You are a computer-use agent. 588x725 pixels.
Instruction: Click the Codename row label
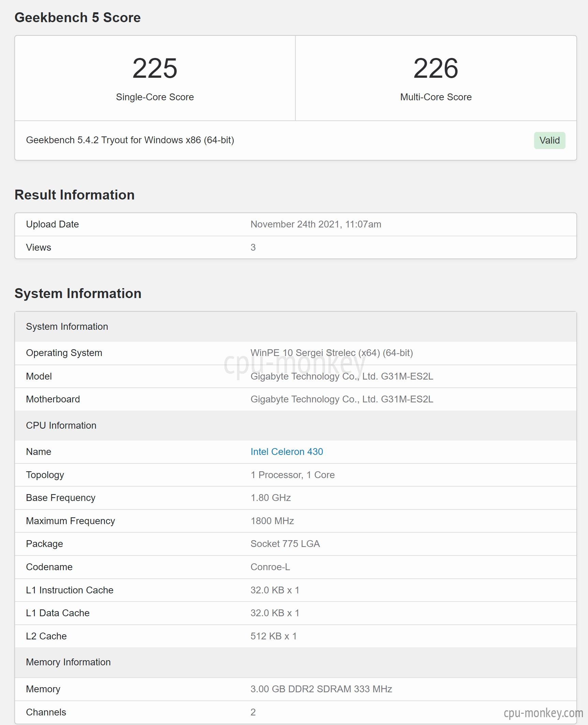pyautogui.click(x=49, y=567)
